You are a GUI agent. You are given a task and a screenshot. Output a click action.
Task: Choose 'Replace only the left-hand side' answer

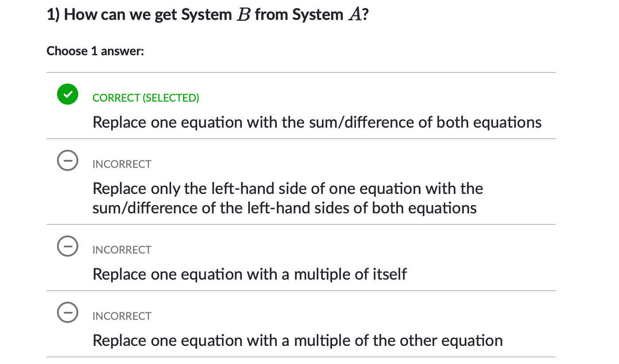click(287, 189)
